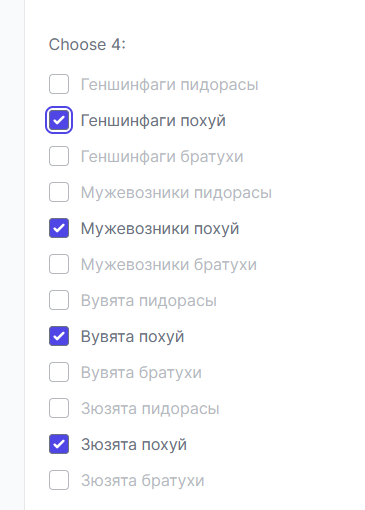
Task: Tick the unchecked box directly above 'Геншинфаги похуй'
Action: tap(59, 84)
